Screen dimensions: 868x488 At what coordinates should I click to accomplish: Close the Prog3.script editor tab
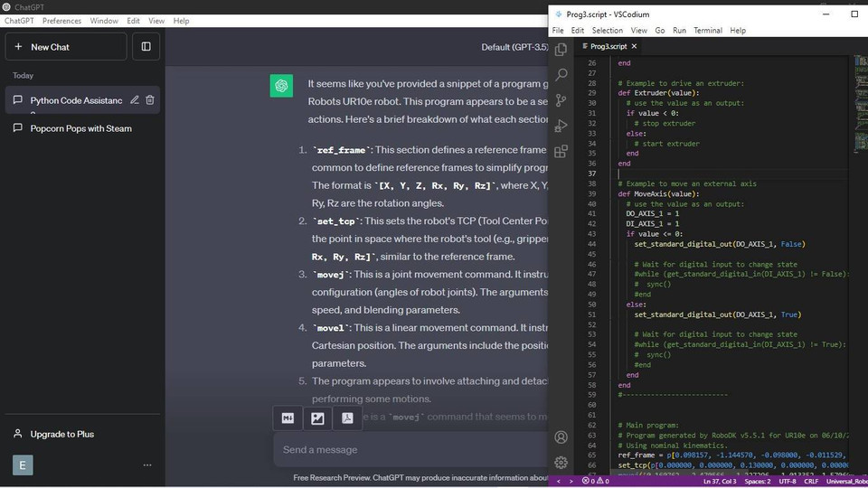click(x=634, y=46)
